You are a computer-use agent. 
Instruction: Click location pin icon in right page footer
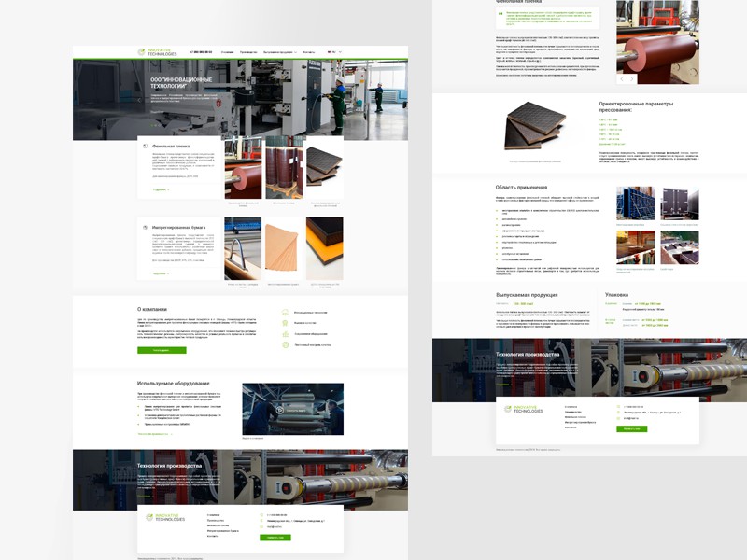(x=619, y=413)
